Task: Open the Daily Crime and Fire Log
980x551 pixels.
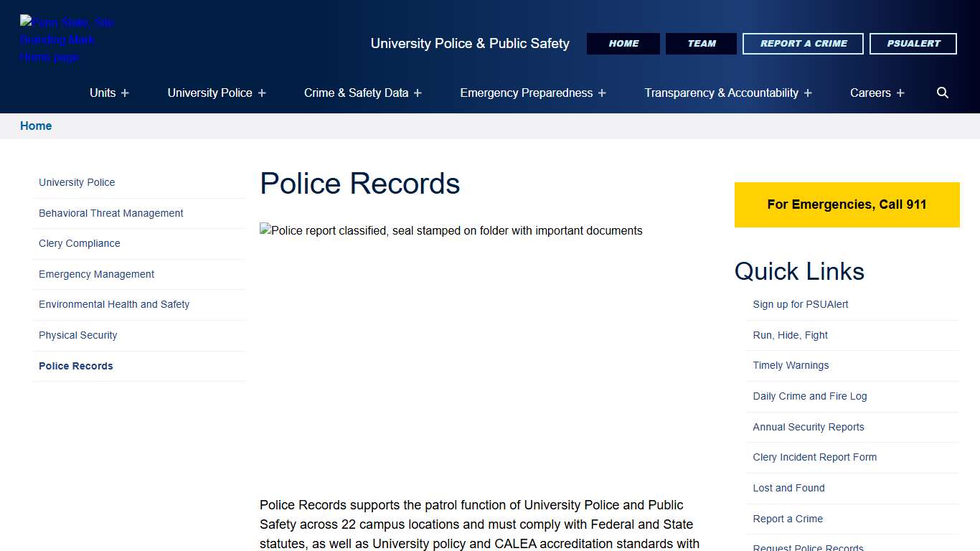Action: (x=809, y=396)
